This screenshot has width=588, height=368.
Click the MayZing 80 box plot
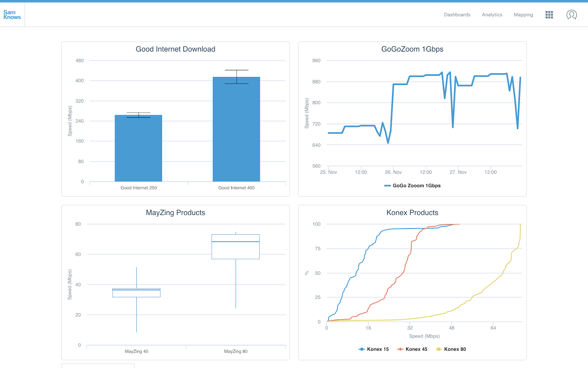pyautogui.click(x=236, y=247)
